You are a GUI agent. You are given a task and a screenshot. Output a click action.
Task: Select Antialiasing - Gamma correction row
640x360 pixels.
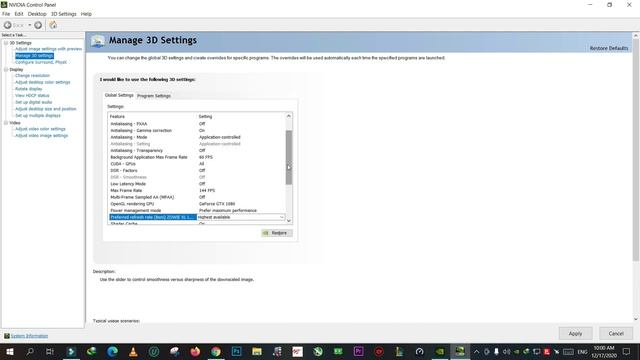(x=197, y=131)
